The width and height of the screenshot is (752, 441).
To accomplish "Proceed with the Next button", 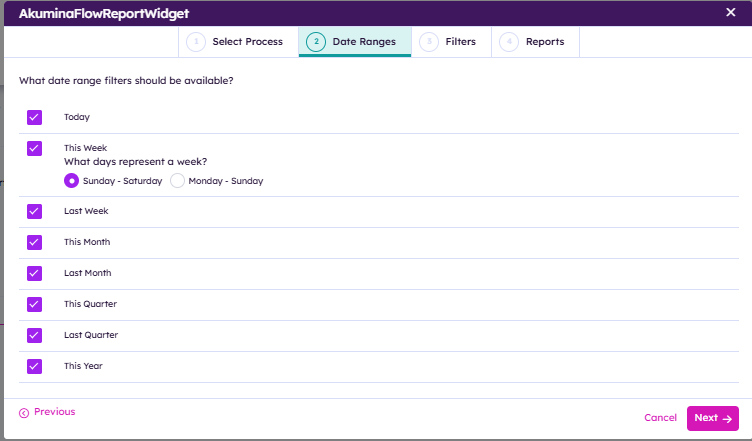I will point(713,418).
